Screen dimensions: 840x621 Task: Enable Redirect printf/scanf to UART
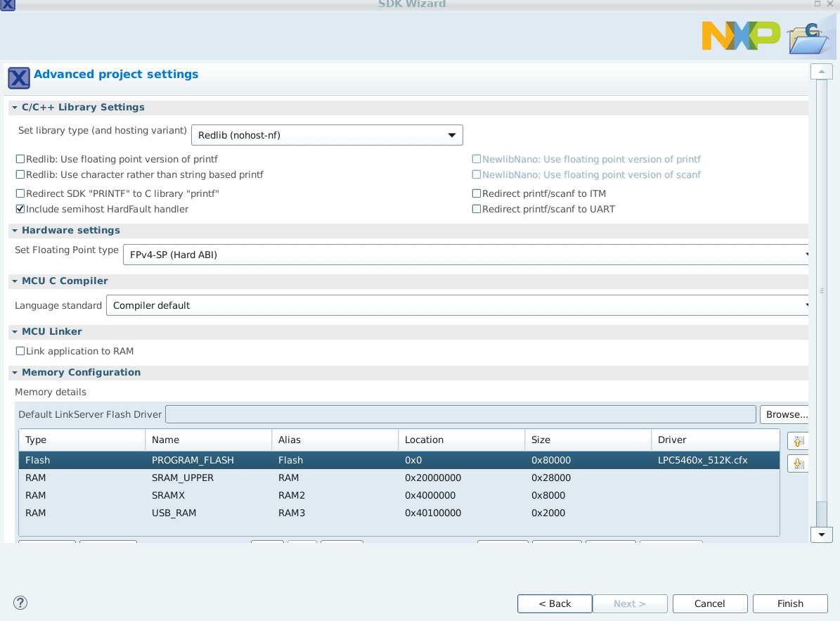pyautogui.click(x=476, y=208)
